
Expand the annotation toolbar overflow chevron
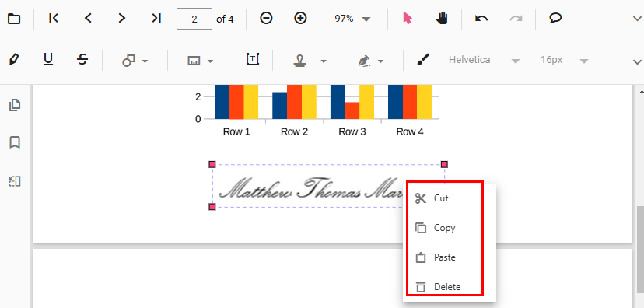(x=637, y=62)
